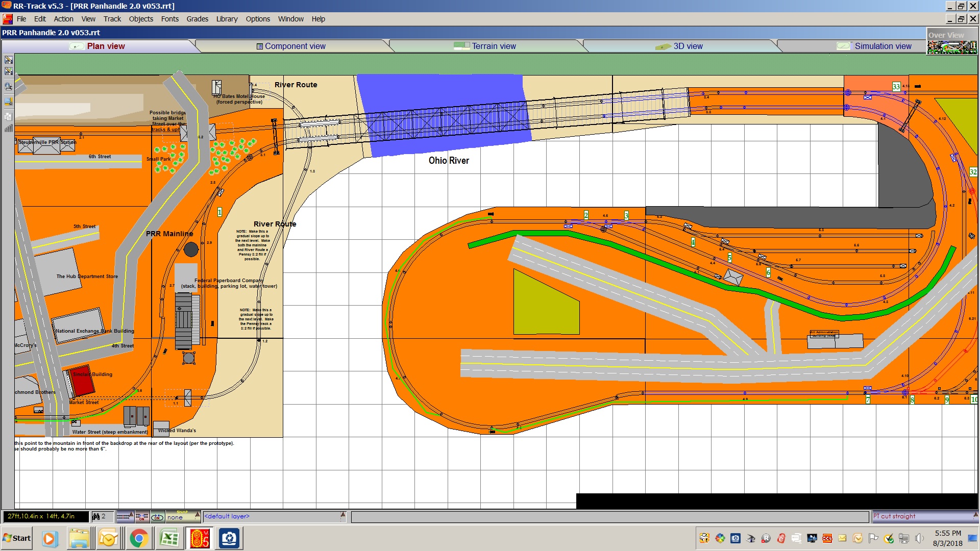
Task: Open the track type selector in status bar
Action: coord(125,517)
